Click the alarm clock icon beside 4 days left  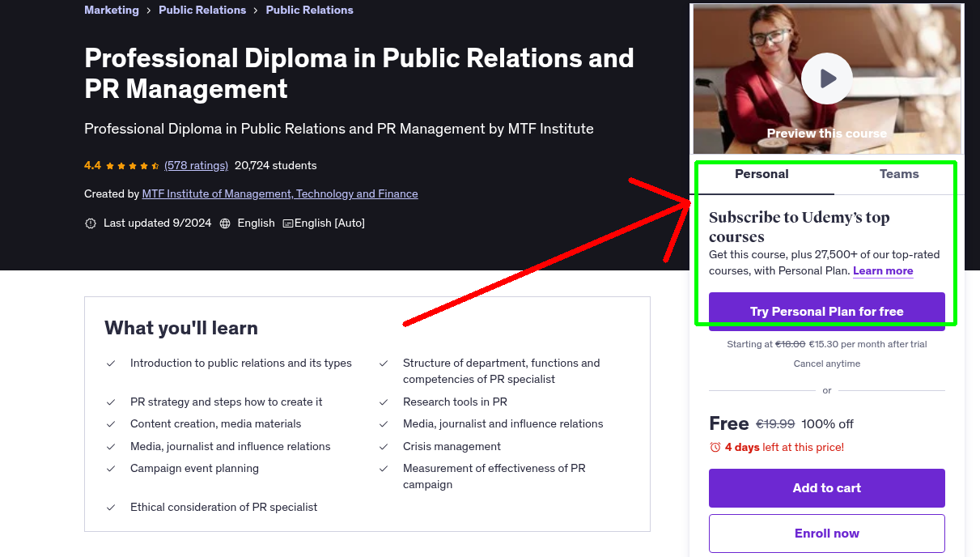pyautogui.click(x=715, y=447)
